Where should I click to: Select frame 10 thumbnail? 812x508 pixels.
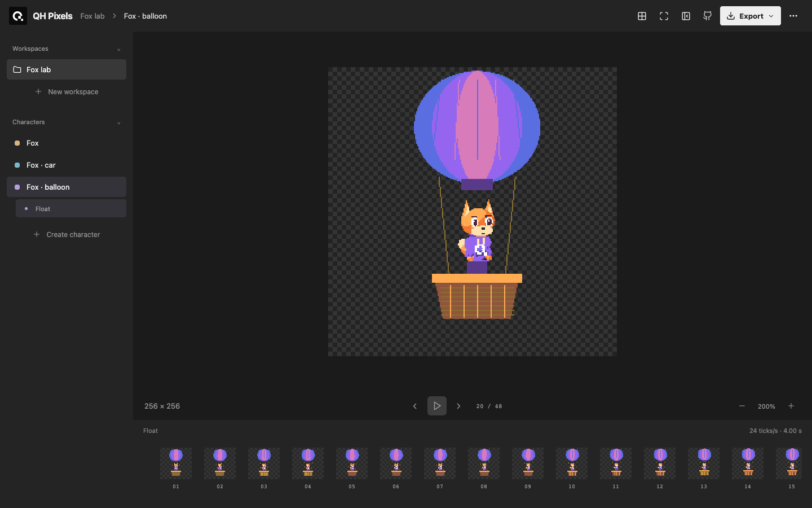[x=572, y=463]
